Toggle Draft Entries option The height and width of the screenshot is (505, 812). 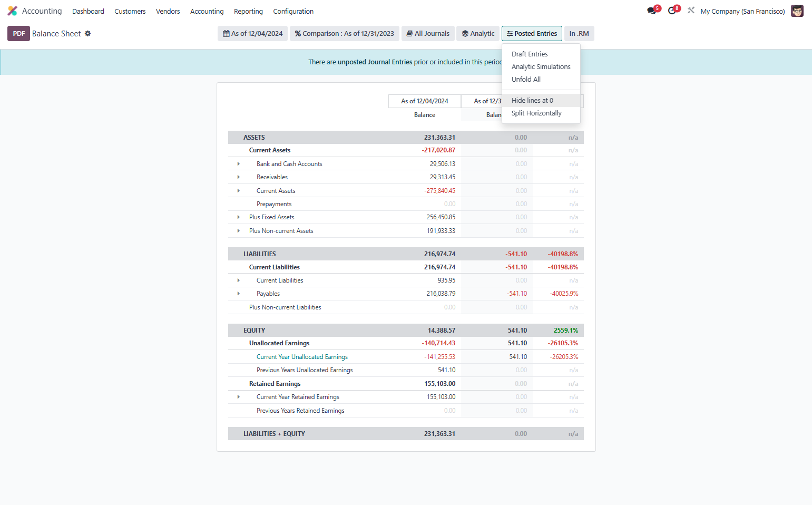[541, 54]
